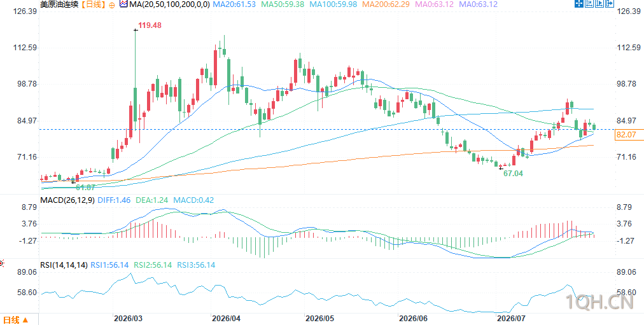
Task: Click the MA50:59.38 value
Action: (283, 5)
